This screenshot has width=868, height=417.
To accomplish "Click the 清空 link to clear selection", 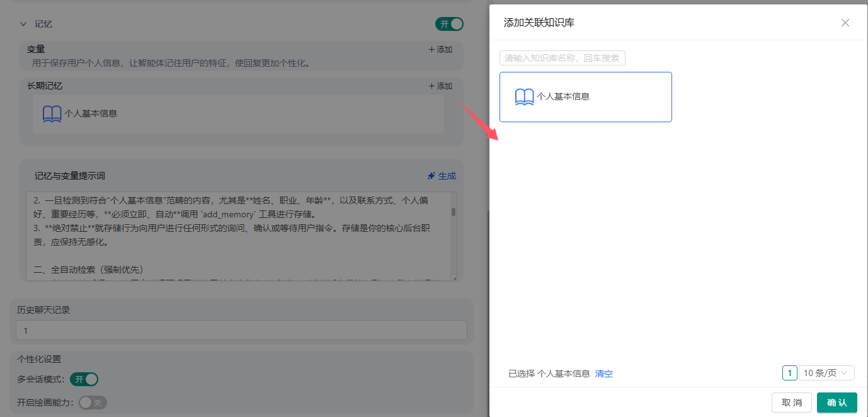I will 603,374.
